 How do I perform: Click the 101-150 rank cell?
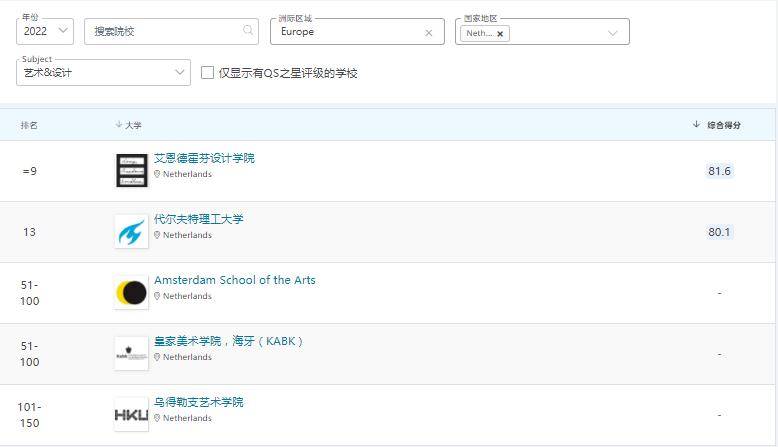pyautogui.click(x=29, y=415)
